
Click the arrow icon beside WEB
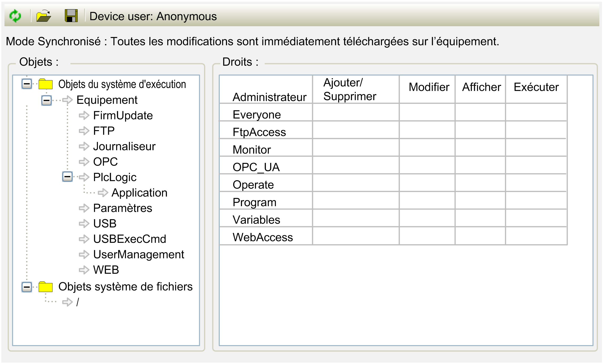pyautogui.click(x=84, y=270)
